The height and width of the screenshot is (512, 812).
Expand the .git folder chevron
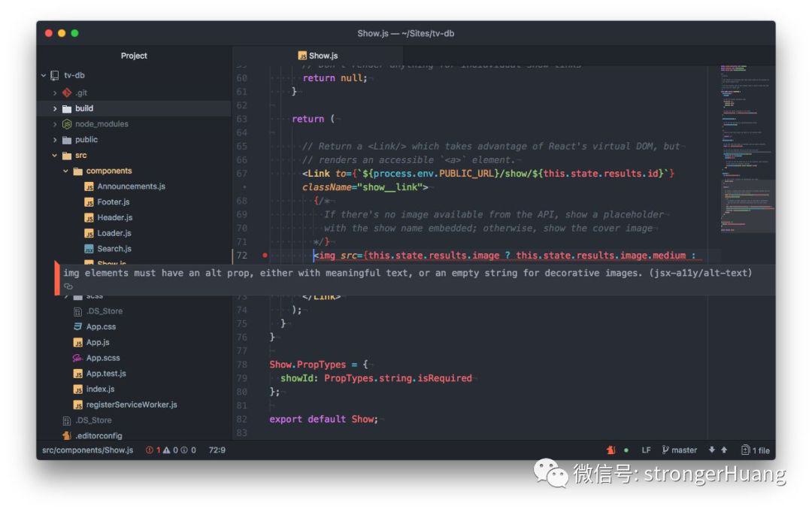coord(54,93)
